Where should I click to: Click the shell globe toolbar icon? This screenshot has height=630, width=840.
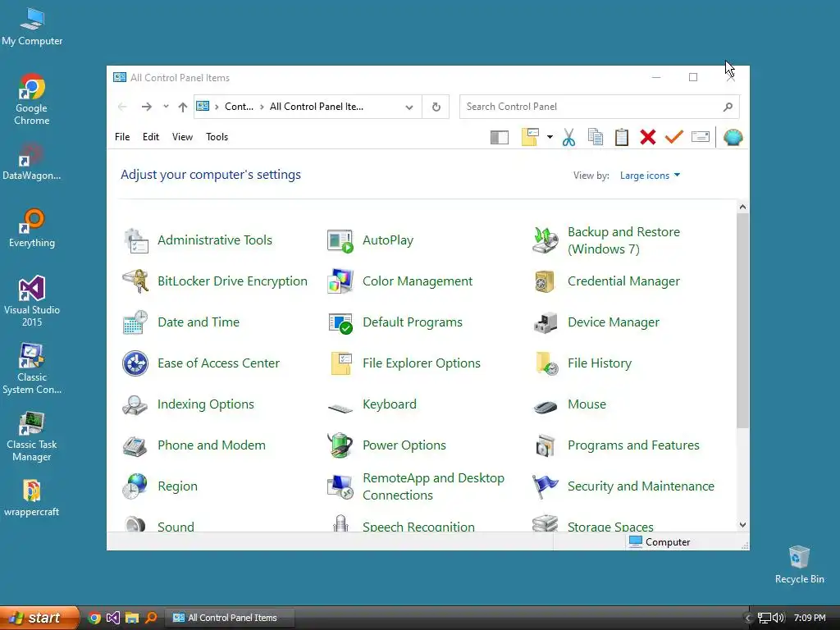click(x=733, y=138)
